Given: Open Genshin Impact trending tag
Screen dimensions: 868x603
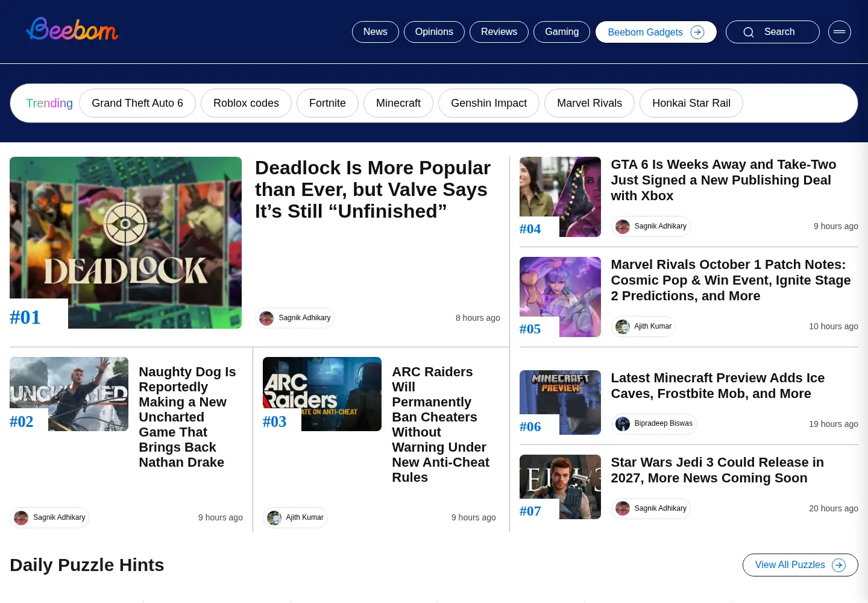Looking at the screenshot, I should coord(489,103).
